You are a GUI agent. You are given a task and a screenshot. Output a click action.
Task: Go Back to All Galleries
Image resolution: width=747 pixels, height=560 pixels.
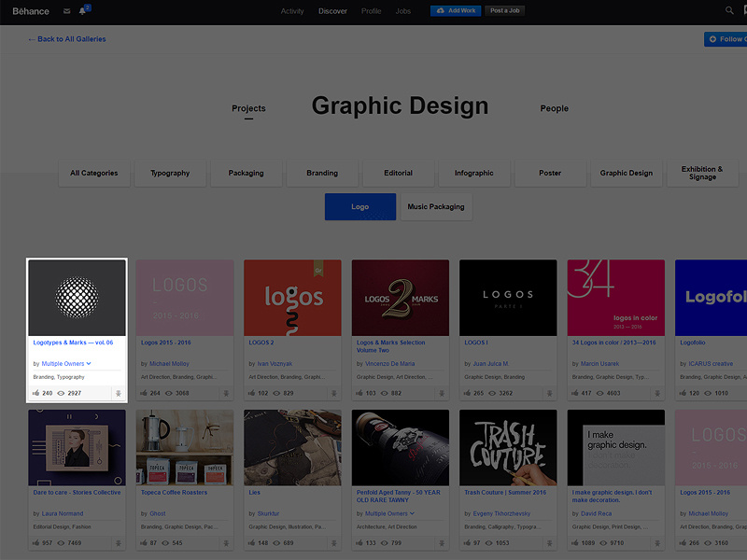click(66, 39)
